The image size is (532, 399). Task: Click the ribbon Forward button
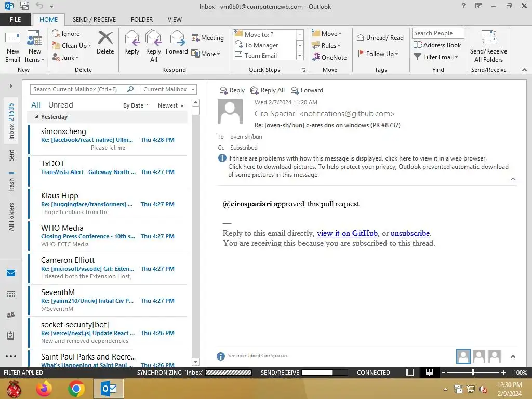[x=177, y=43]
